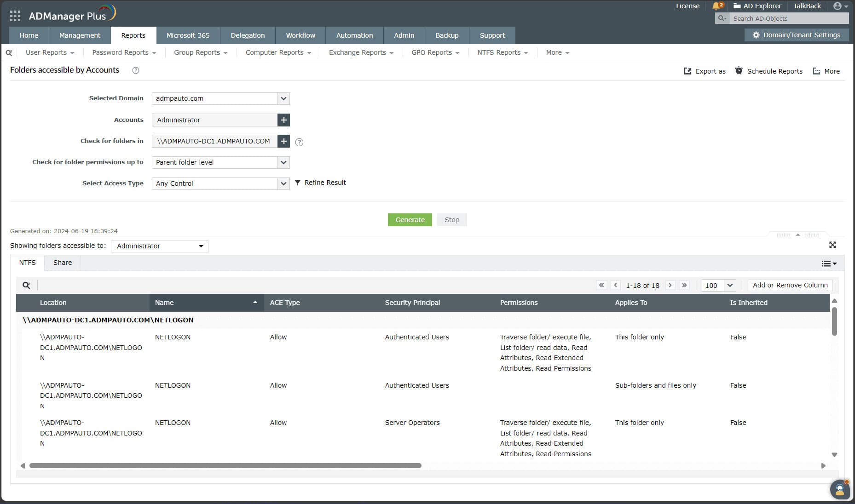855x504 pixels.
Task: Open the apps grid launcher icon
Action: (15, 16)
